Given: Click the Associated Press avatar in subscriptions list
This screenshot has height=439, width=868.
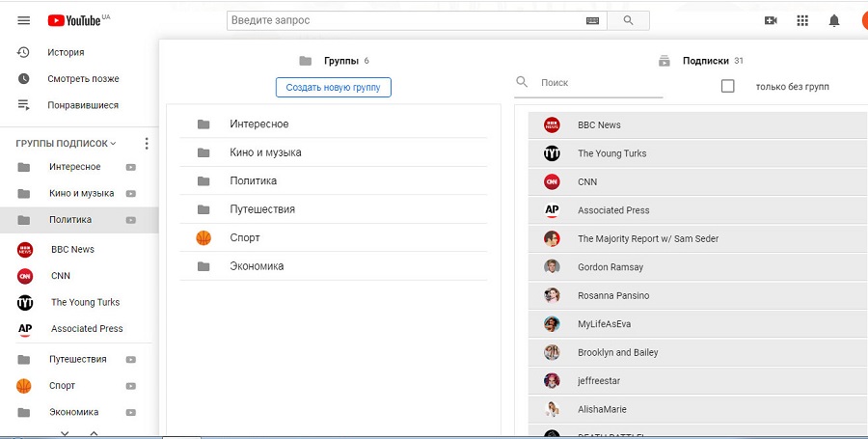Looking at the screenshot, I should tap(552, 210).
